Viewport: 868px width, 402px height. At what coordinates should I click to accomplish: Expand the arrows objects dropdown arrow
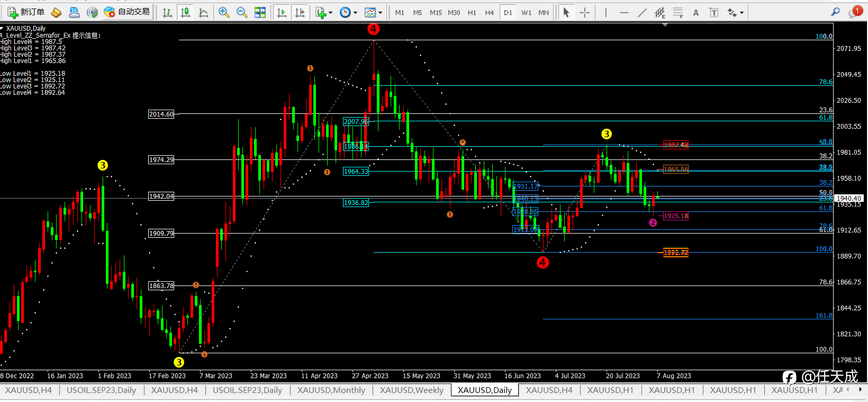pyautogui.click(x=742, y=13)
